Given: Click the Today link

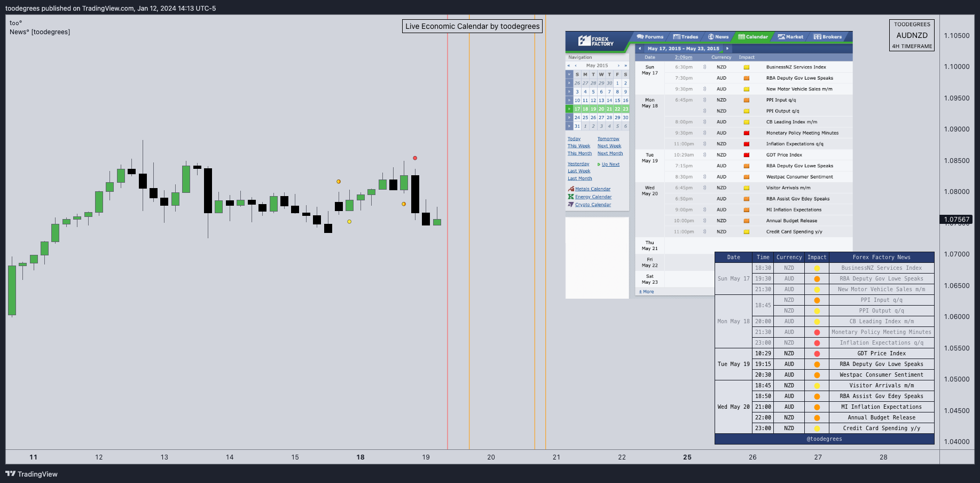Looking at the screenshot, I should coord(574,139).
